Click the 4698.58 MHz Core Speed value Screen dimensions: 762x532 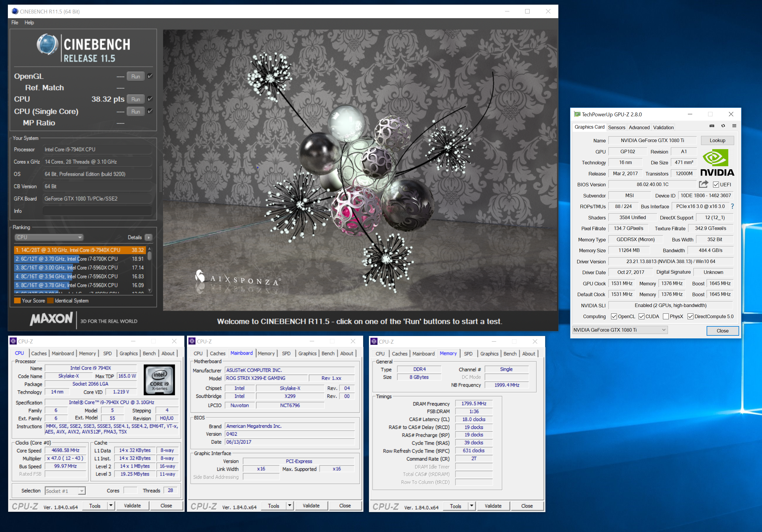point(65,450)
